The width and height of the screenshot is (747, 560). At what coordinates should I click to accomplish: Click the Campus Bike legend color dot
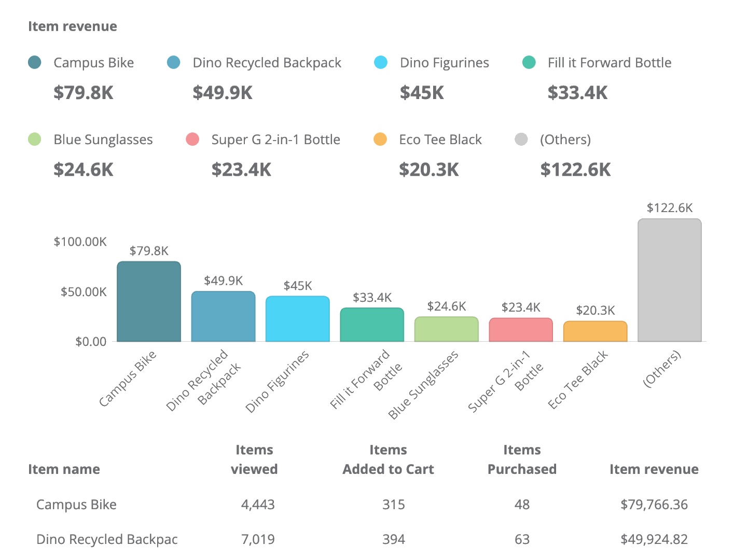(x=34, y=62)
